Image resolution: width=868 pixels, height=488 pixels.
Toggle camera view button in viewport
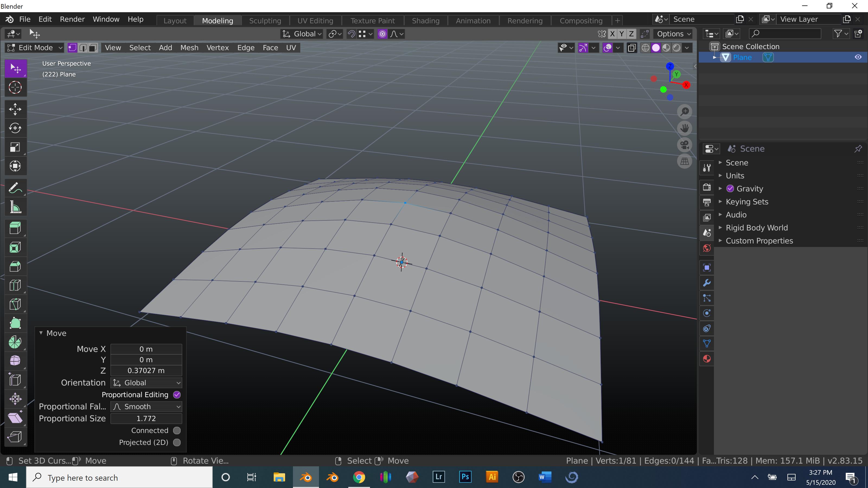coord(684,145)
